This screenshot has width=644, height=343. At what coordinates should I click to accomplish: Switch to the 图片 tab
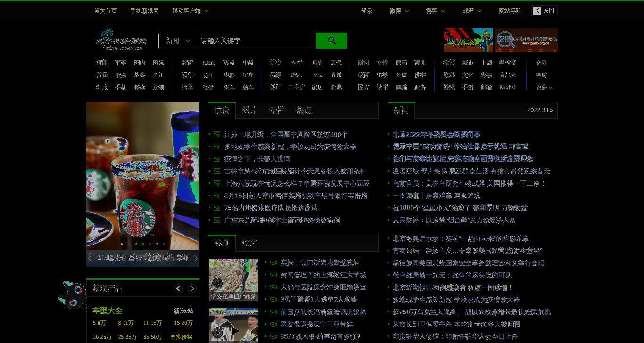pyautogui.click(x=249, y=110)
